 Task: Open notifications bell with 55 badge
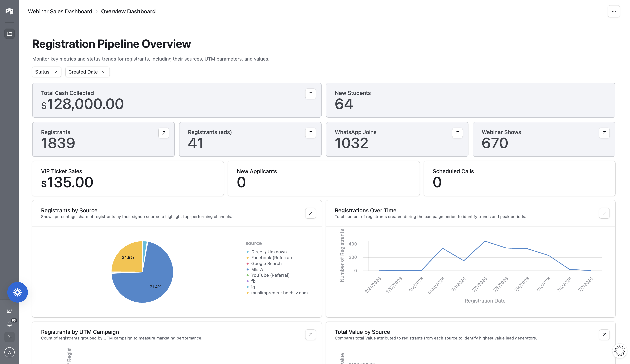click(10, 324)
